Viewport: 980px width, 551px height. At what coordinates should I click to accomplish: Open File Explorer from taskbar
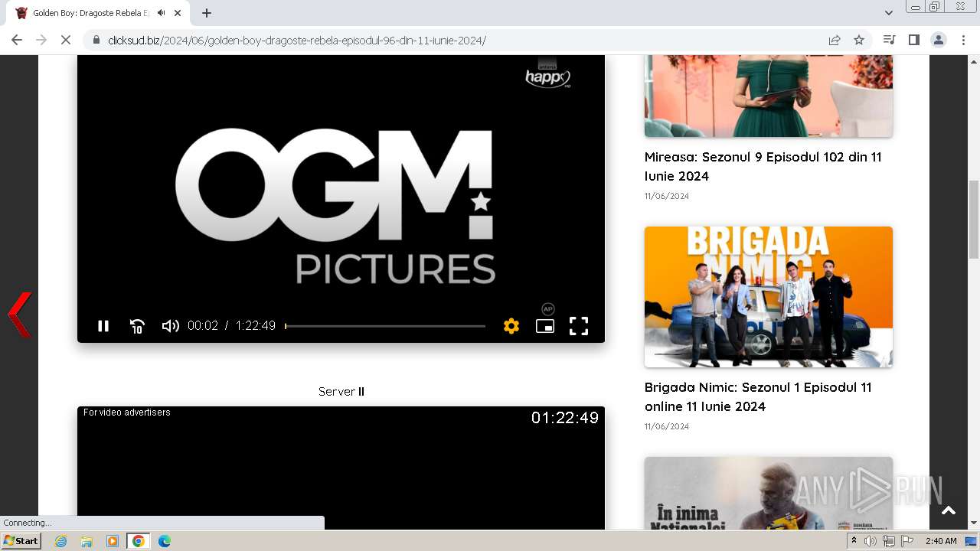[87, 541]
